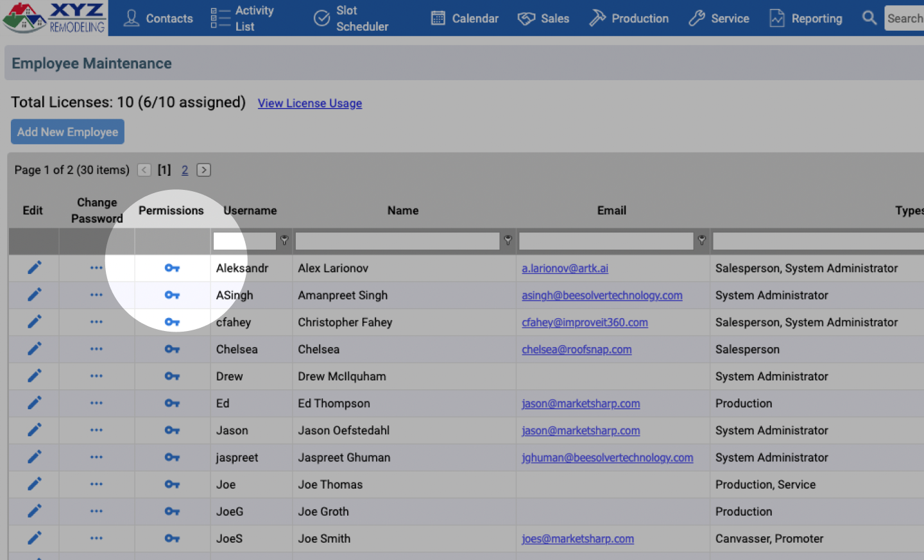Open permissions key for cfahey
The height and width of the screenshot is (560, 924).
point(172,322)
